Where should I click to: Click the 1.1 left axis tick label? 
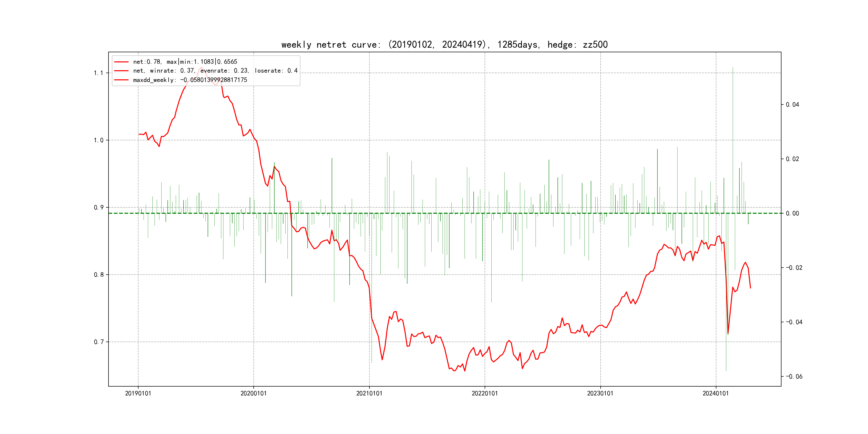coord(98,73)
